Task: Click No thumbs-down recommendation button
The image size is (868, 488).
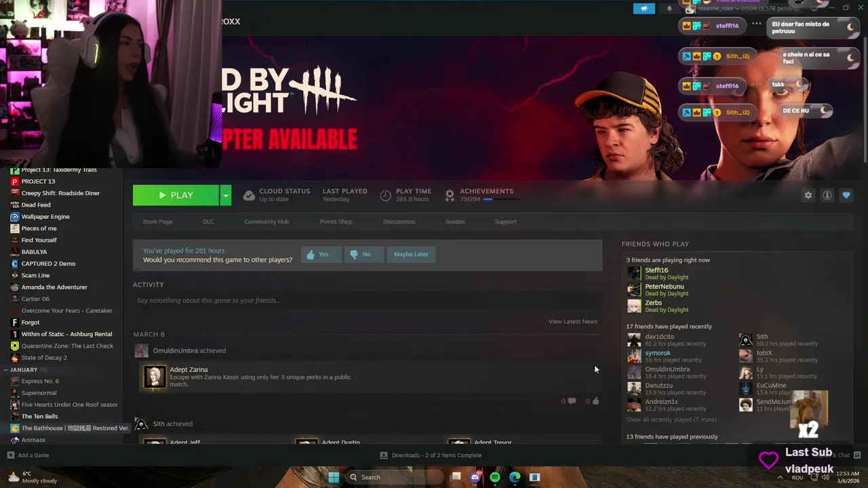Action: pos(363,254)
